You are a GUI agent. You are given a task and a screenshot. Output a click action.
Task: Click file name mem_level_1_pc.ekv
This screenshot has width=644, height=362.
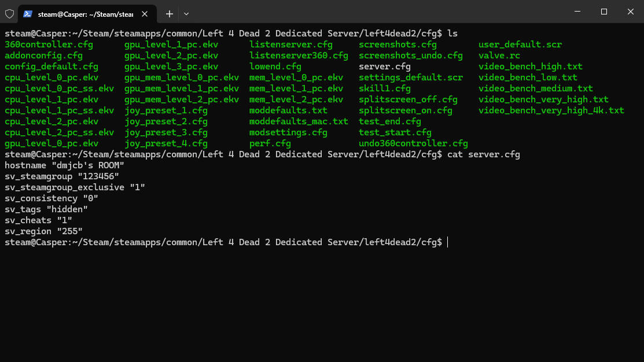coord(296,88)
